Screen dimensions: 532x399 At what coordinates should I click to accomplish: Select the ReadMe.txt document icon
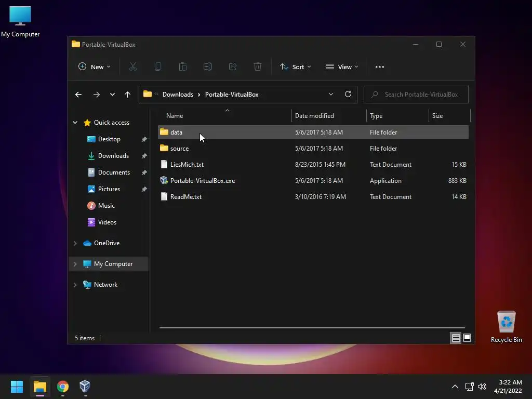pos(164,197)
